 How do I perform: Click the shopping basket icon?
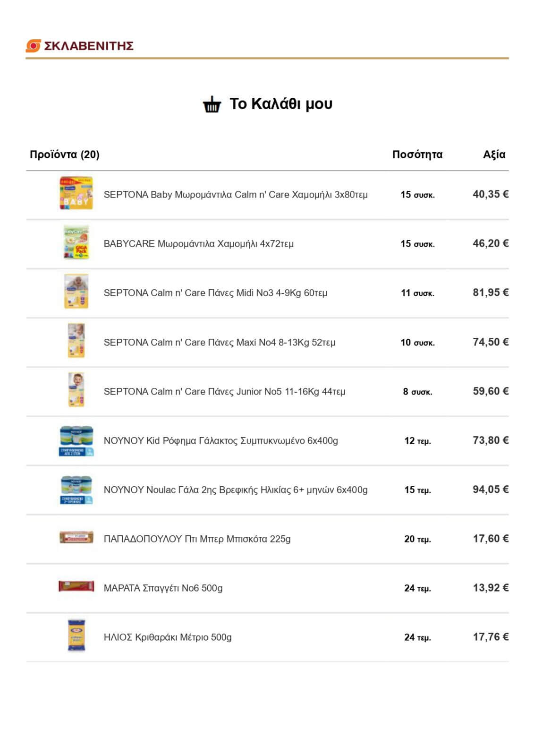coord(212,104)
